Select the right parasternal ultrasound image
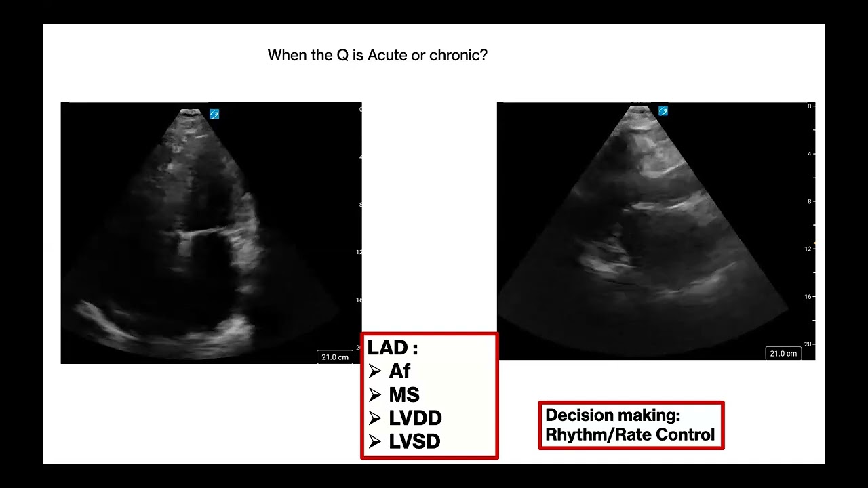 [x=656, y=231]
